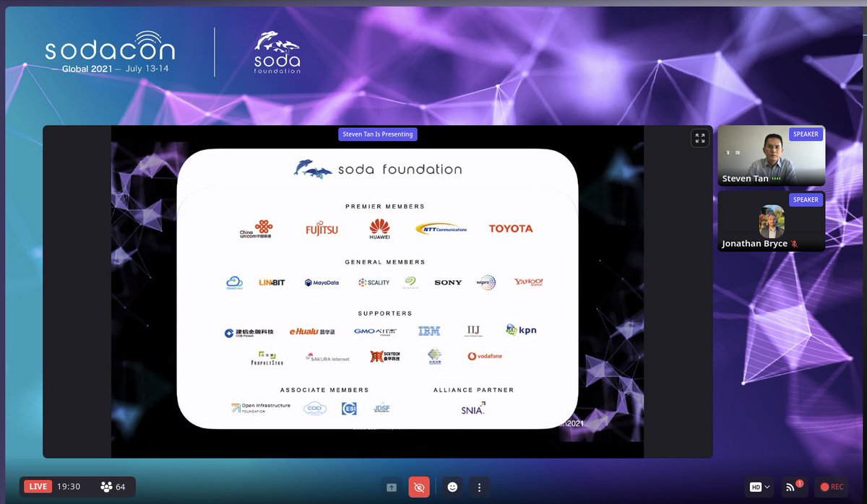The image size is (867, 504).
Task: Click the red LIVE badge
Action: pos(37,487)
